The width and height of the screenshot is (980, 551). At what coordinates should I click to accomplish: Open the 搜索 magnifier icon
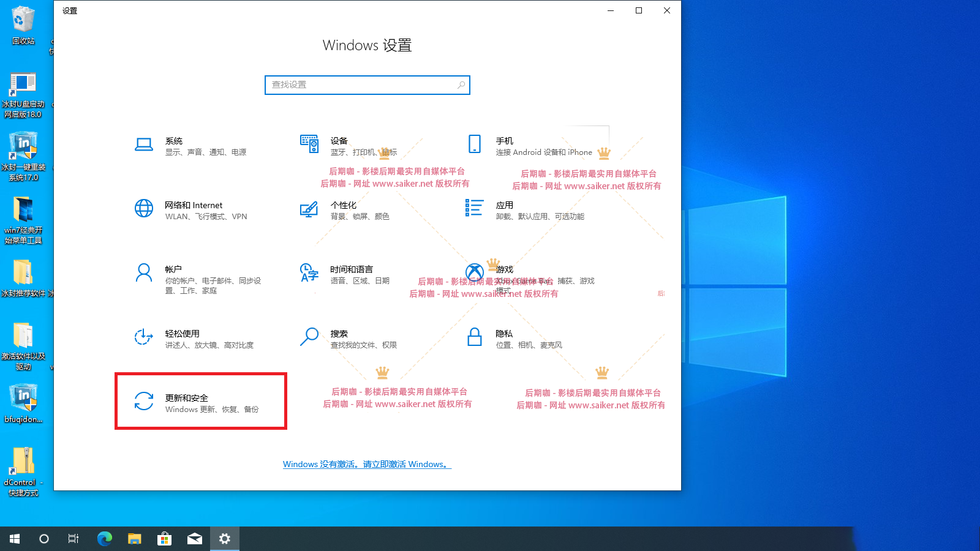point(309,337)
